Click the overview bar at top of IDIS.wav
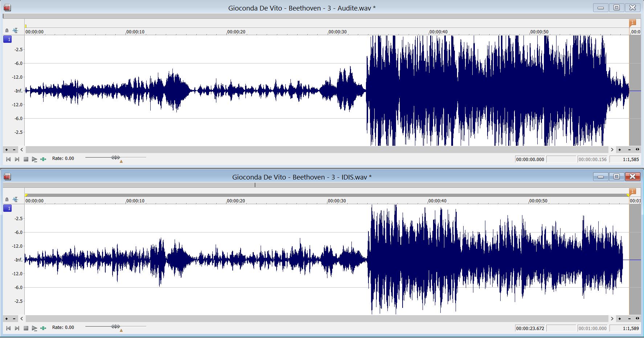 (322, 185)
